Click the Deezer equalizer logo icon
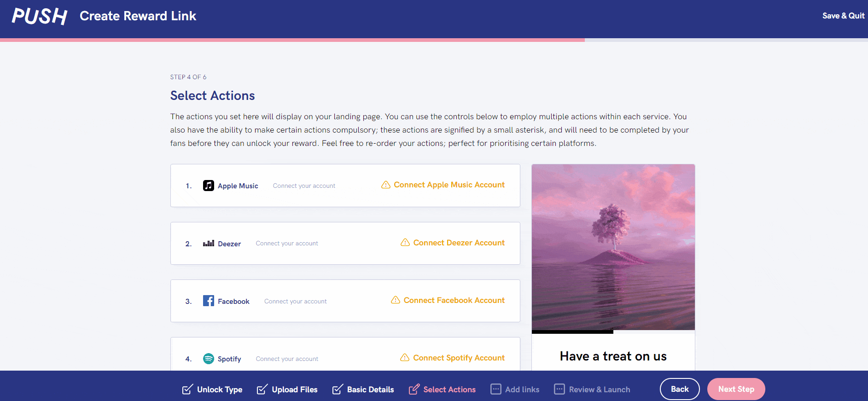 [209, 244]
